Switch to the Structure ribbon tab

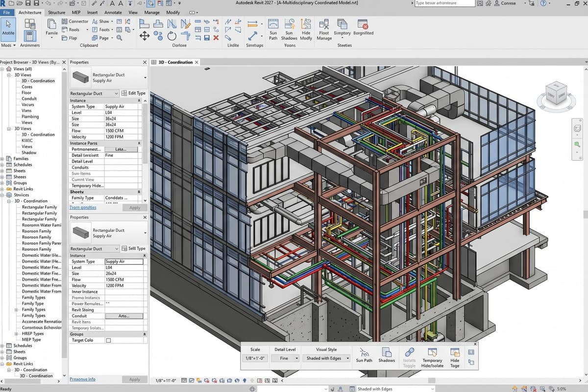pos(57,12)
